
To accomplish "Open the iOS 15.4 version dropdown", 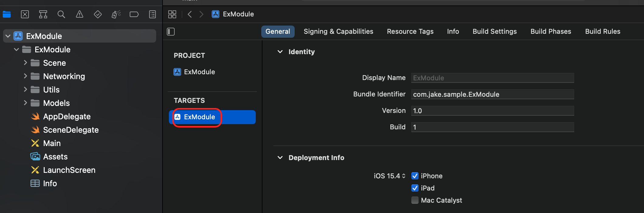I will point(389,176).
